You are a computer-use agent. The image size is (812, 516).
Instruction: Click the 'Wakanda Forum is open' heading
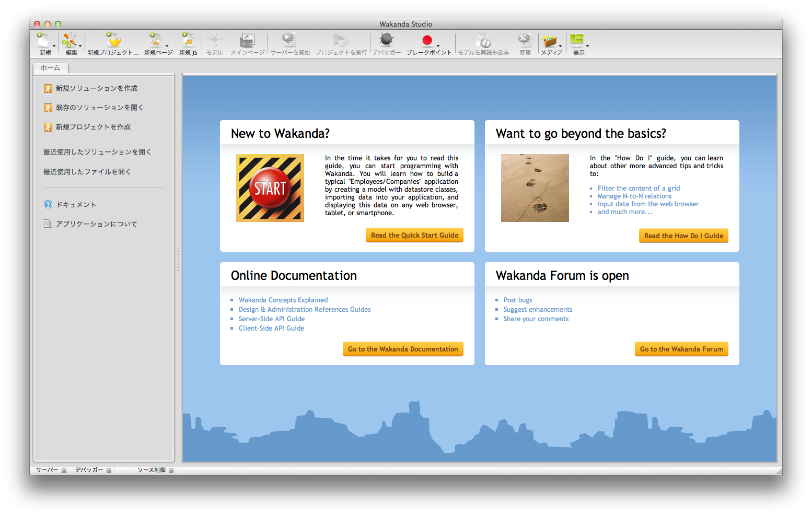(x=562, y=276)
